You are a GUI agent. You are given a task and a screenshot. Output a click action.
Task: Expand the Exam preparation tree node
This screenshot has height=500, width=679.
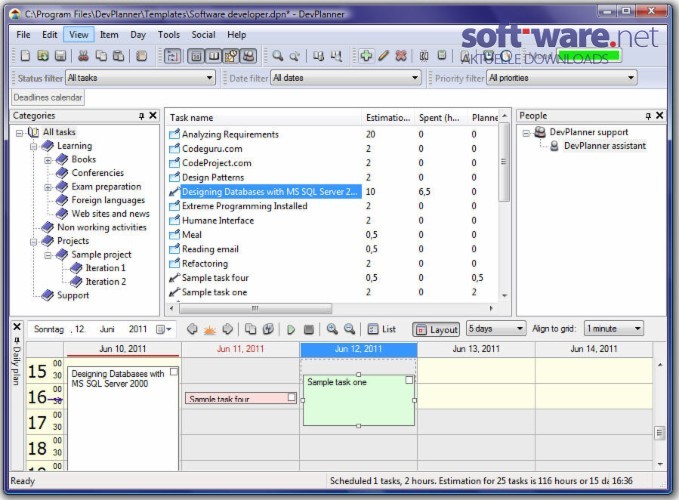coord(48,187)
